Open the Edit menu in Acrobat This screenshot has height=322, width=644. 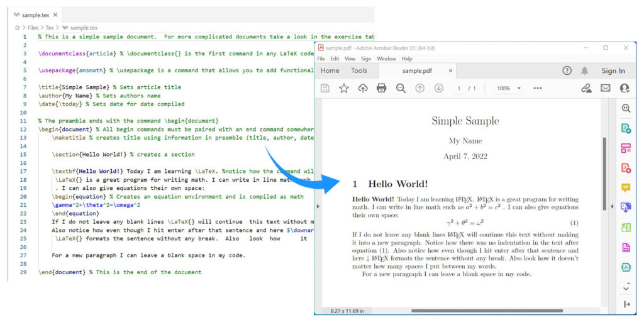(x=335, y=58)
